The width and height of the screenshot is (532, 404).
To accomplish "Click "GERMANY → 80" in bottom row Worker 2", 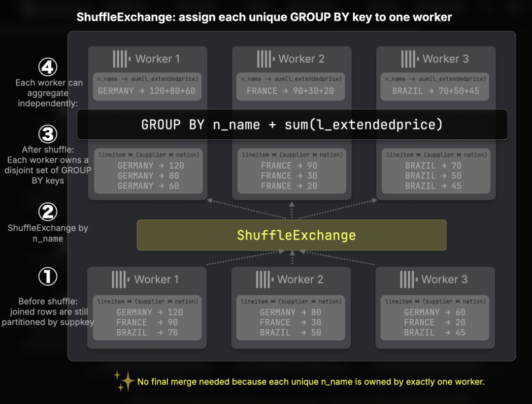I will (x=291, y=312).
